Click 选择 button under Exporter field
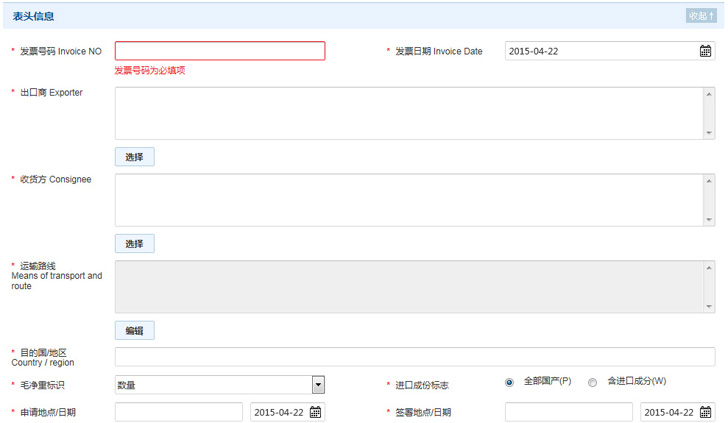This screenshot has width=728, height=423. pos(134,157)
